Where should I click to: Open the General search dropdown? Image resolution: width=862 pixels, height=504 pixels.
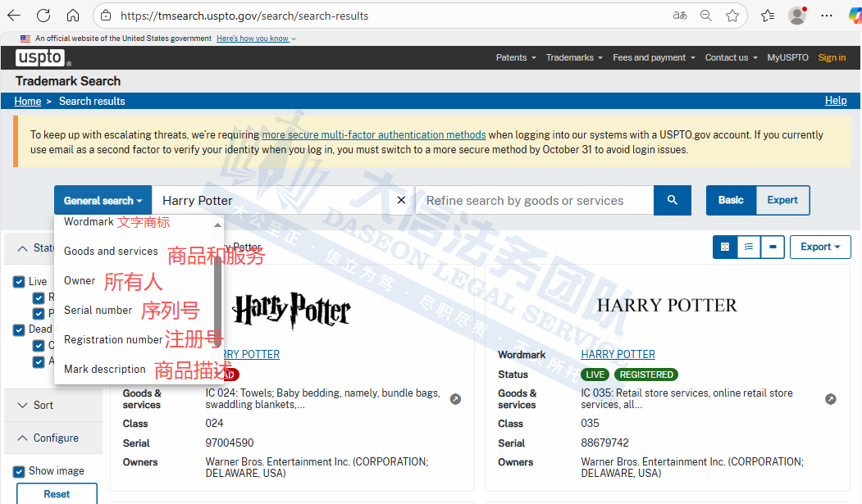103,201
